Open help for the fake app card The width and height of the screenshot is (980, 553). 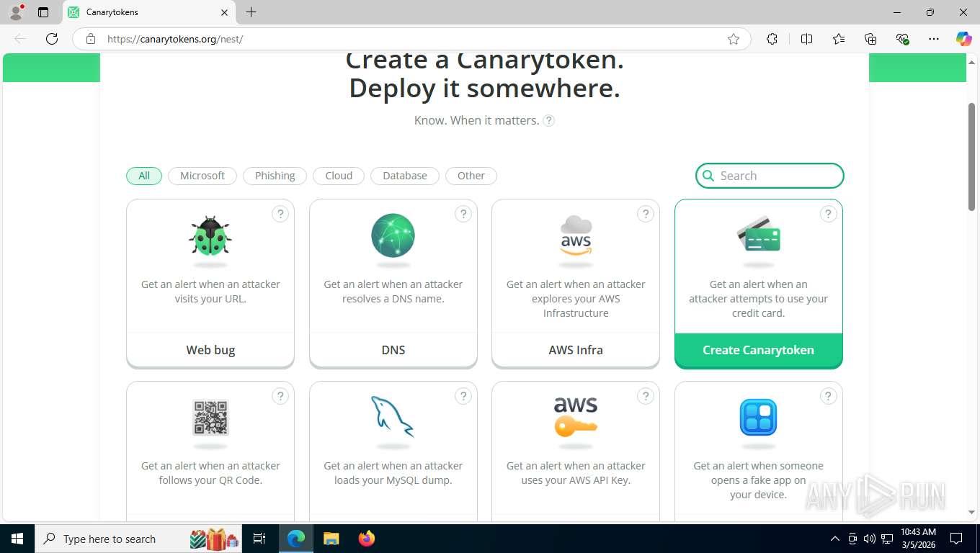coord(829,395)
